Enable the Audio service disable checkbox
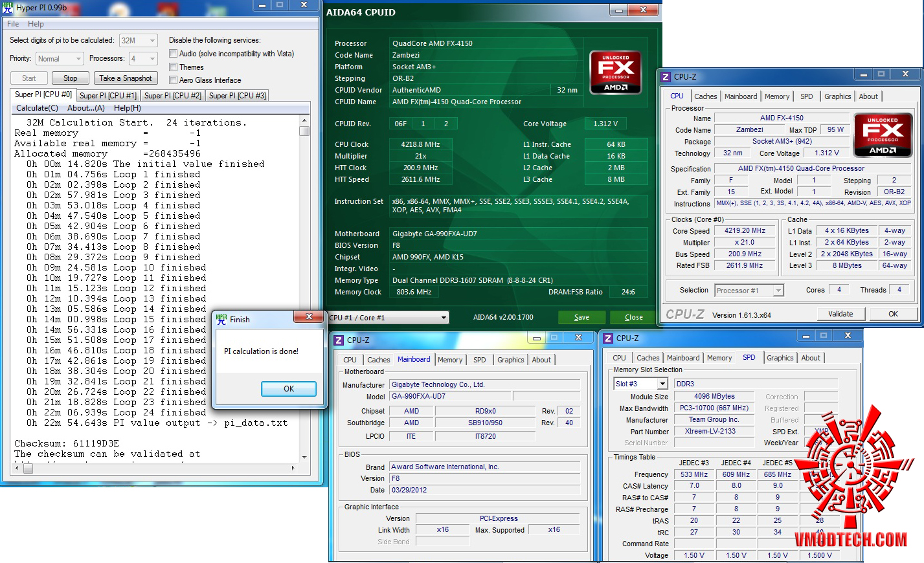924x563 pixels. [x=173, y=54]
